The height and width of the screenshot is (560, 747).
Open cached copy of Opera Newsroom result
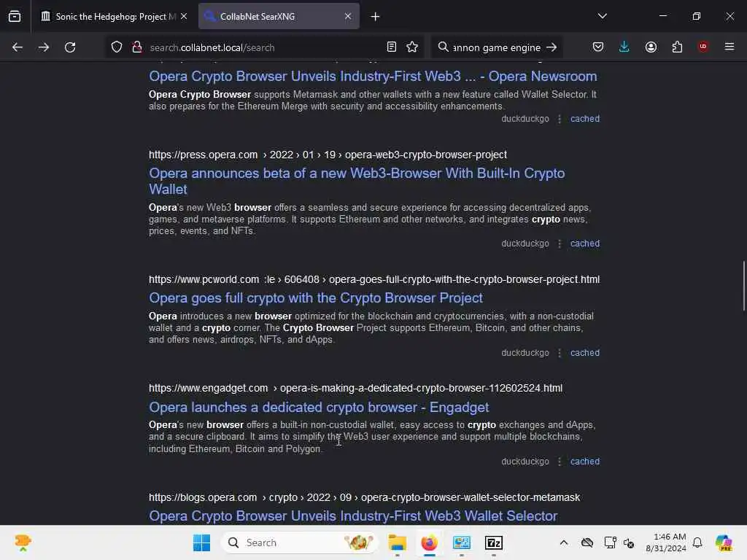pos(584,119)
